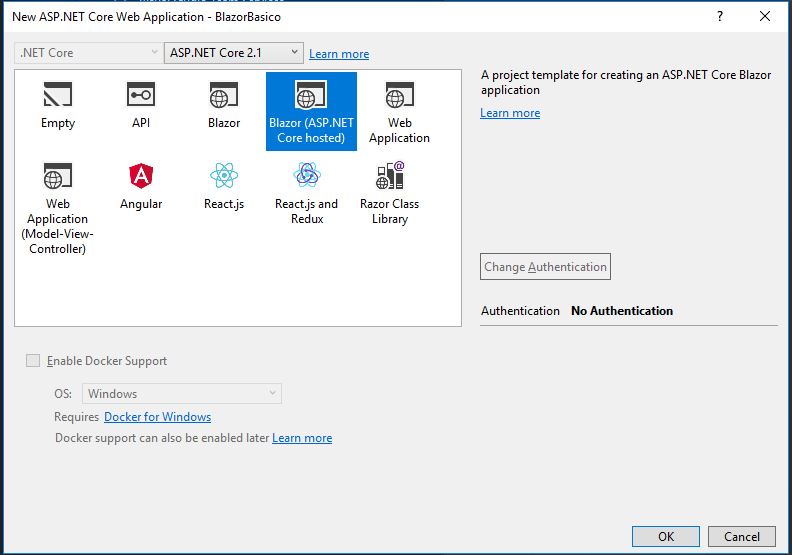Click Learn more under the template description
This screenshot has height=555, width=792.
(510, 113)
